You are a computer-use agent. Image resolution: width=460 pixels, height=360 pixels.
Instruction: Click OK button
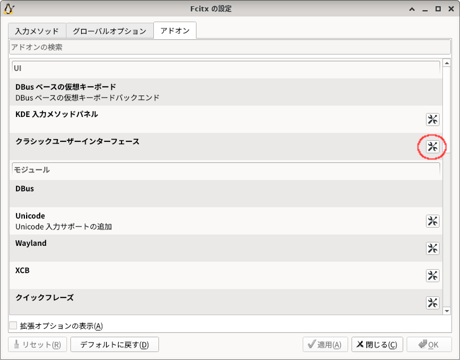click(429, 344)
